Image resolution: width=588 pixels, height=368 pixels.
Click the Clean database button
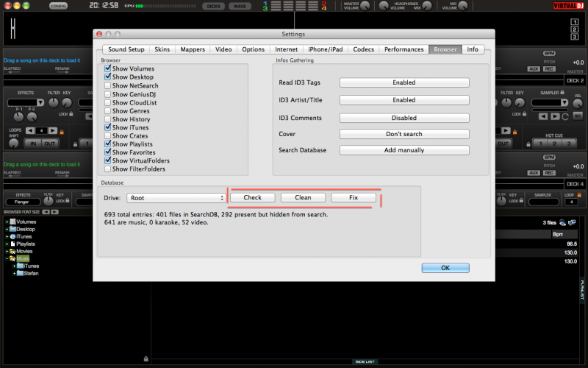tap(303, 197)
